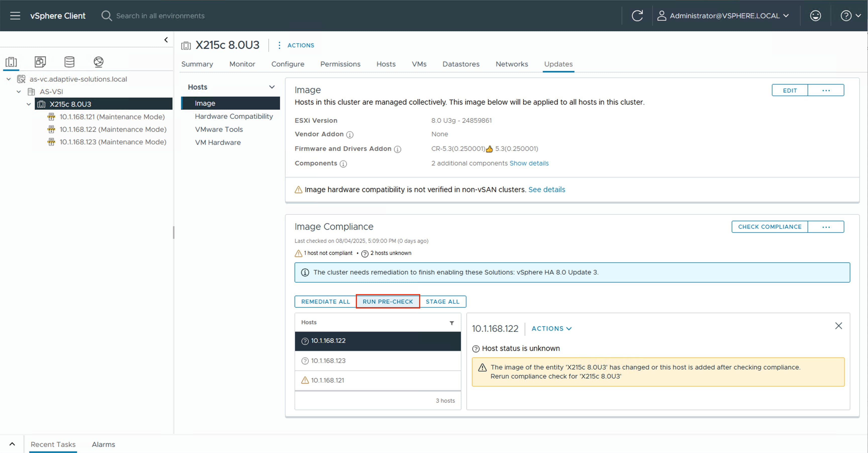Open the VMs and Templates inventory view
The image size is (868, 453).
40,62
